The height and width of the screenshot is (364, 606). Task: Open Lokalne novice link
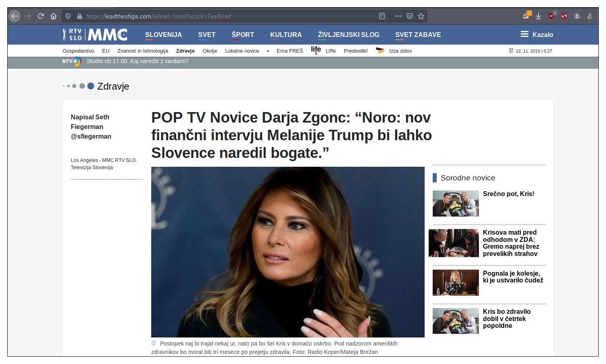(242, 51)
